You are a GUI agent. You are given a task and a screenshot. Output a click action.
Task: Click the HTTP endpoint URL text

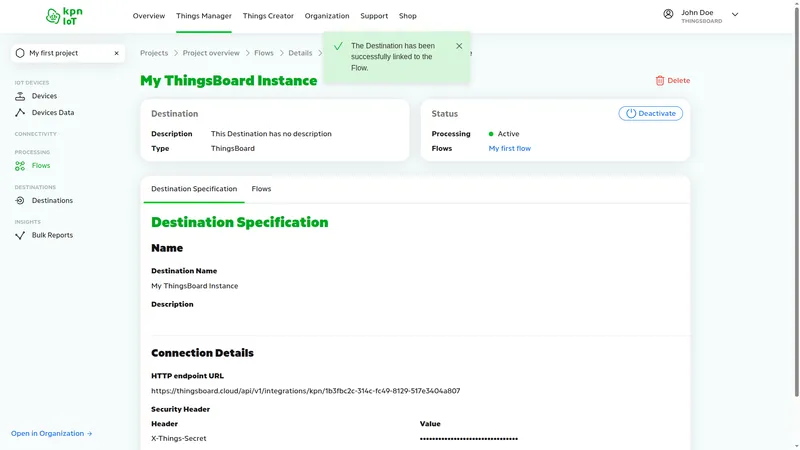point(305,391)
